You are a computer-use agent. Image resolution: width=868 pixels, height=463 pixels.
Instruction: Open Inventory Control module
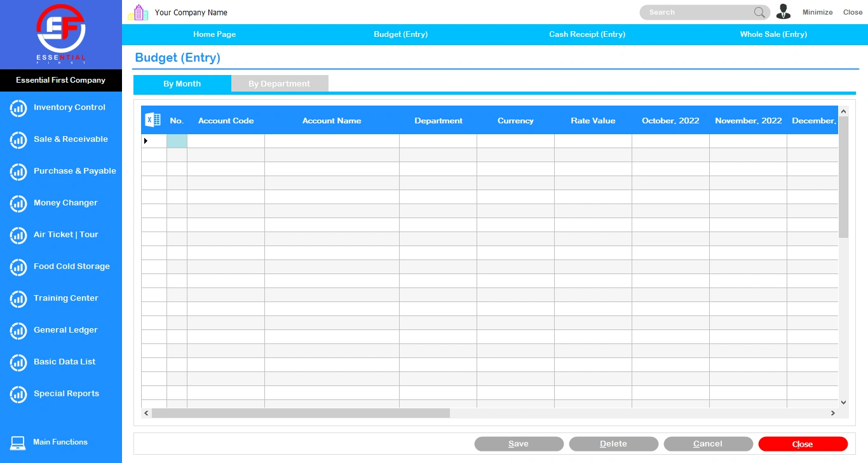coord(69,107)
